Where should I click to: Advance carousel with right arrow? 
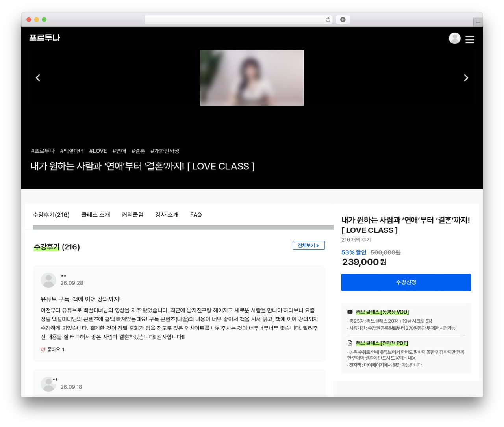pos(466,78)
